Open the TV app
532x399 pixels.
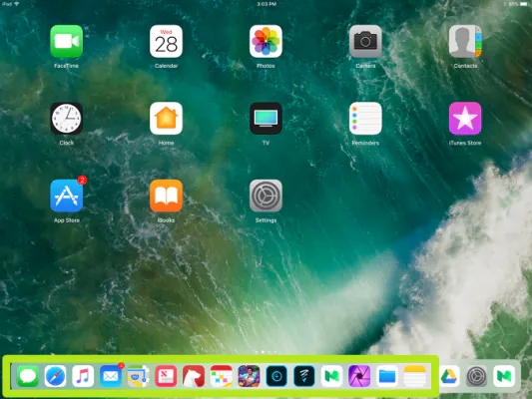(x=266, y=119)
